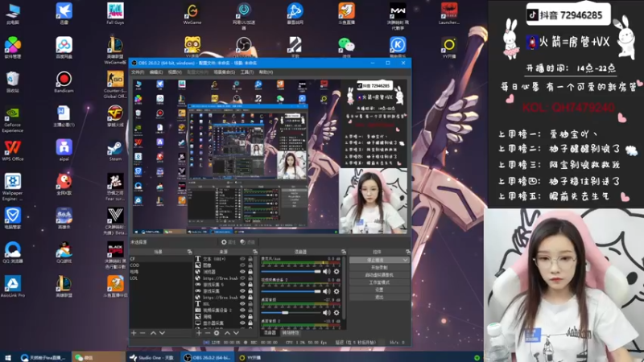Move scene up in Scenes panel
This screenshot has height=362, width=644.
click(153, 333)
